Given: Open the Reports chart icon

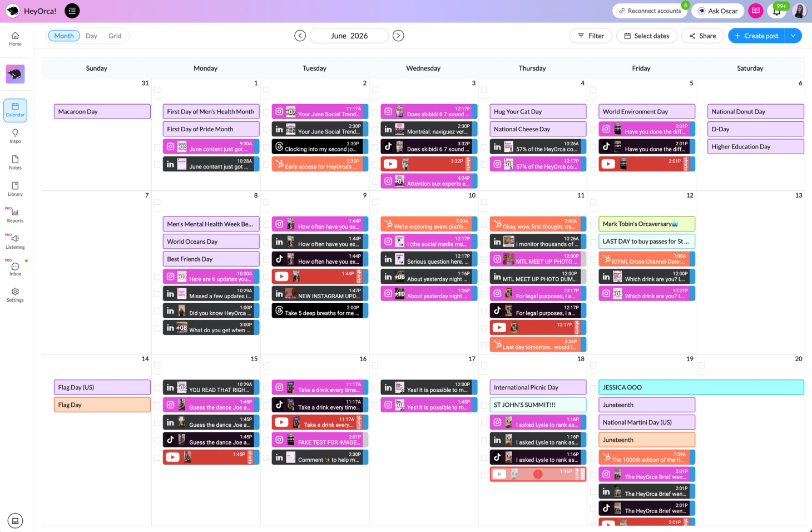Looking at the screenshot, I should [15, 215].
